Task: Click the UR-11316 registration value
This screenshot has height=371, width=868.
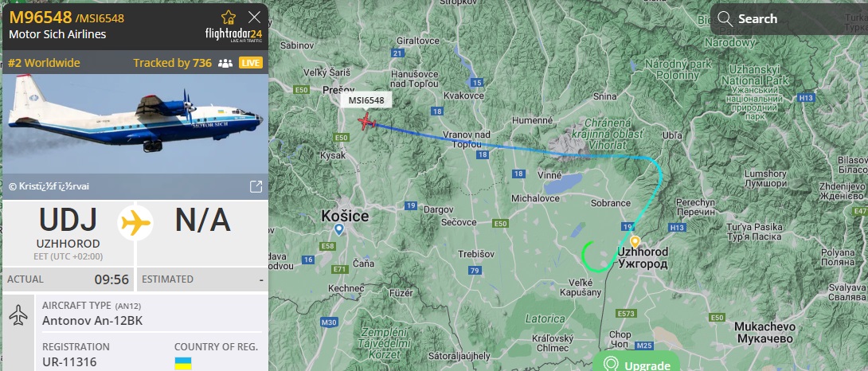Action: pos(69,363)
